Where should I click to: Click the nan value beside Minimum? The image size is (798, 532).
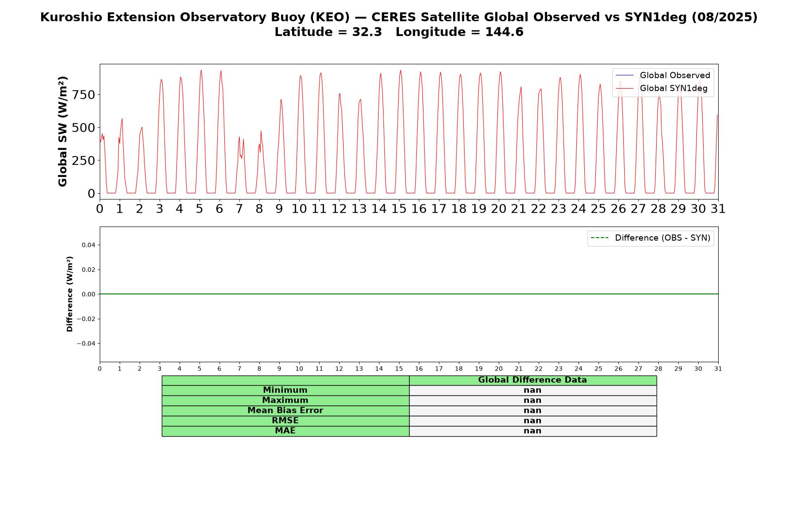coord(532,390)
